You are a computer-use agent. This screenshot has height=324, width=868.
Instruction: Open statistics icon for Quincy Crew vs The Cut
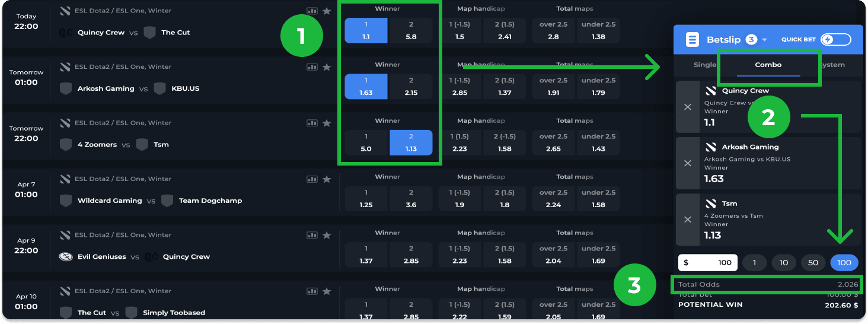coord(312,11)
